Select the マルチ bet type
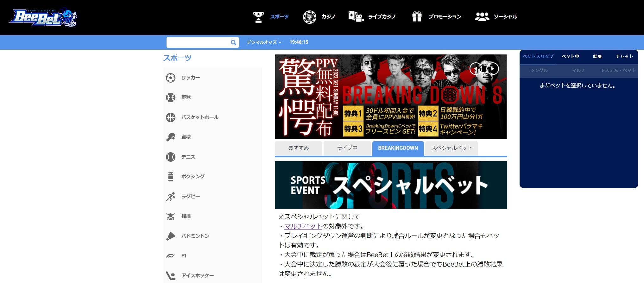 [578, 71]
